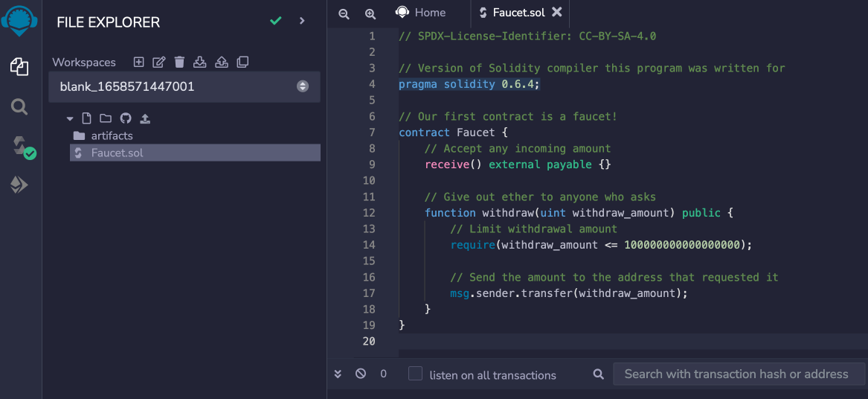The width and height of the screenshot is (868, 399).
Task: Open the Search in files sidebar icon
Action: [19, 106]
